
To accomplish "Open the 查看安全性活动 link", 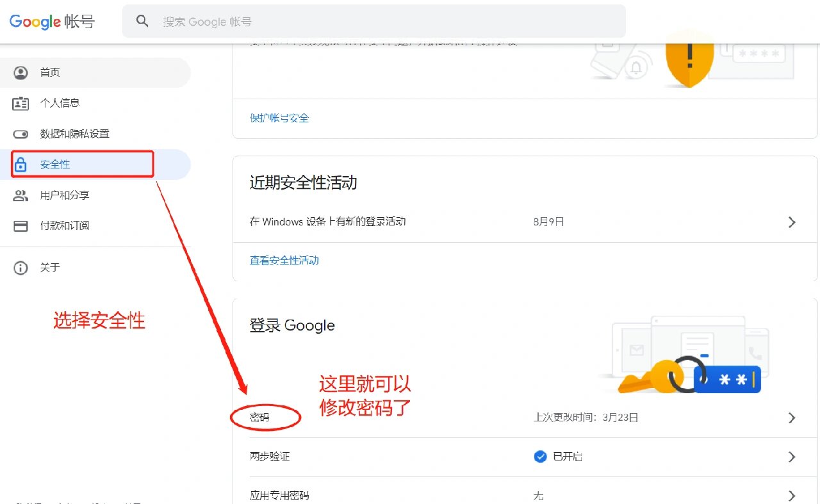I will [284, 261].
